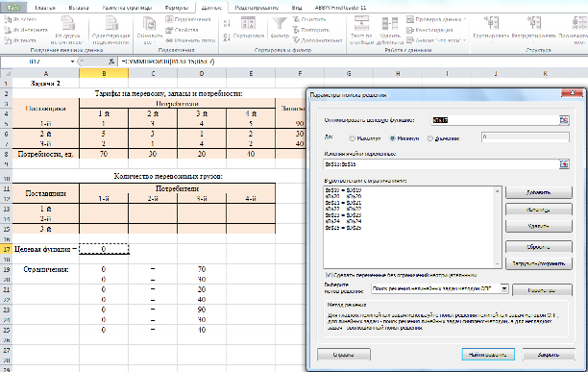Sort descending with the Z-A icon
The width and height of the screenshot is (588, 372).
[227, 37]
